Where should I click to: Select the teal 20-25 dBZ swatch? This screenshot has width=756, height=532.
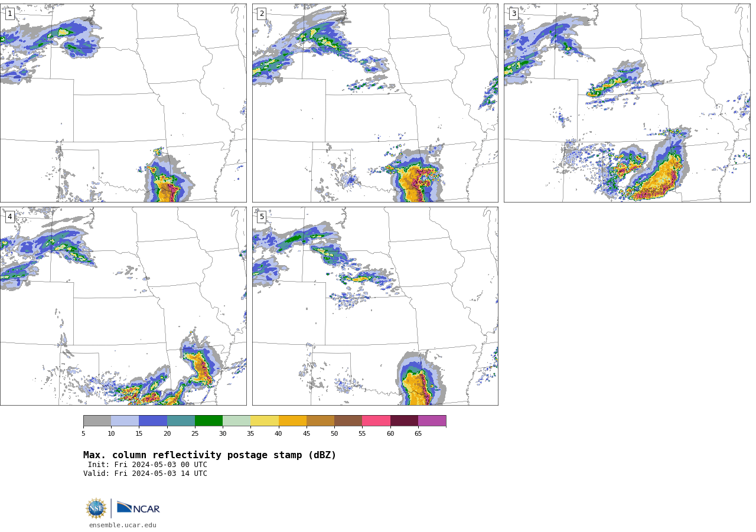coord(181,421)
